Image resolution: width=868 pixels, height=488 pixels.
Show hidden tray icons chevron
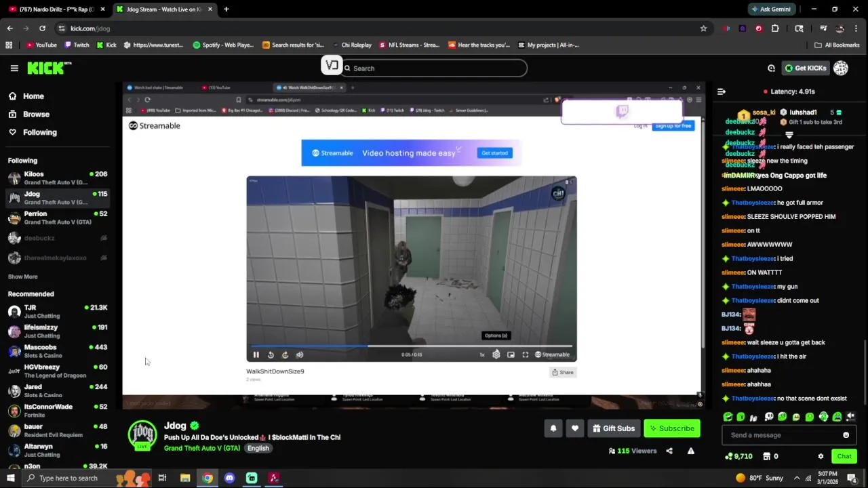(797, 478)
